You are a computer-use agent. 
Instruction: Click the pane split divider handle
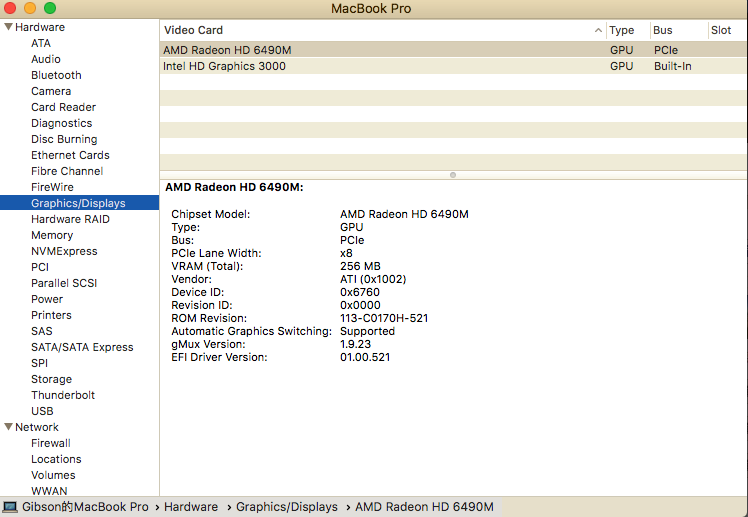[x=453, y=175]
